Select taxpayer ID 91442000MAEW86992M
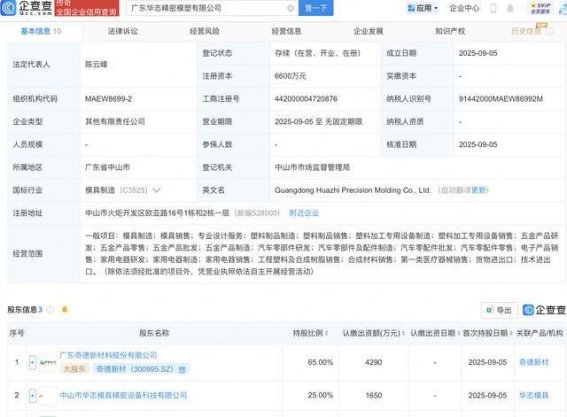The height and width of the screenshot is (417, 567). [x=501, y=99]
